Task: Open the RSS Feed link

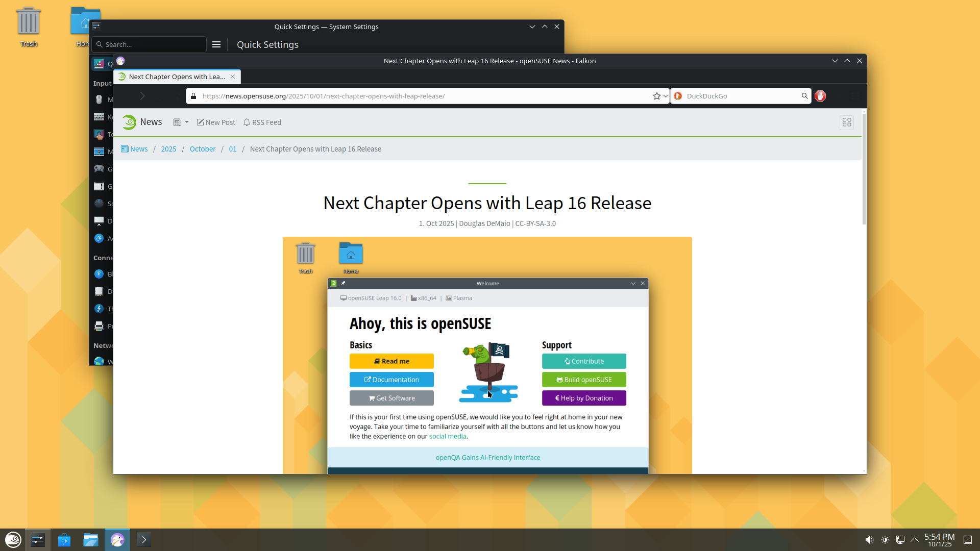Action: coord(262,122)
